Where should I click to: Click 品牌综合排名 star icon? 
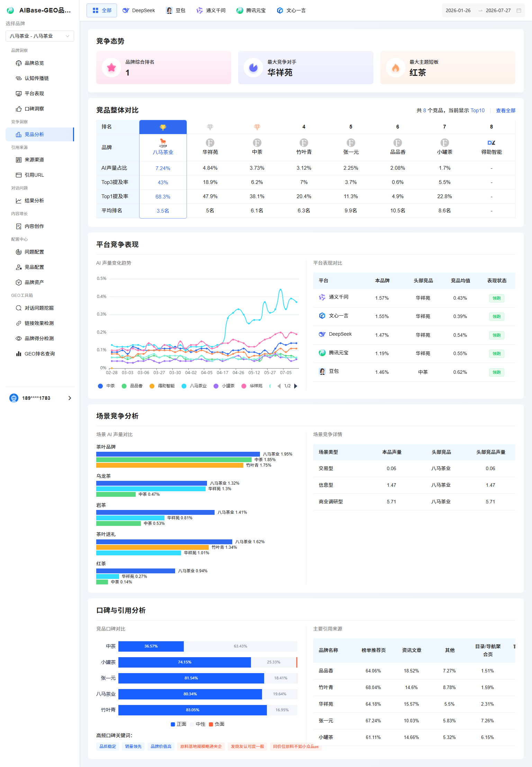click(111, 68)
